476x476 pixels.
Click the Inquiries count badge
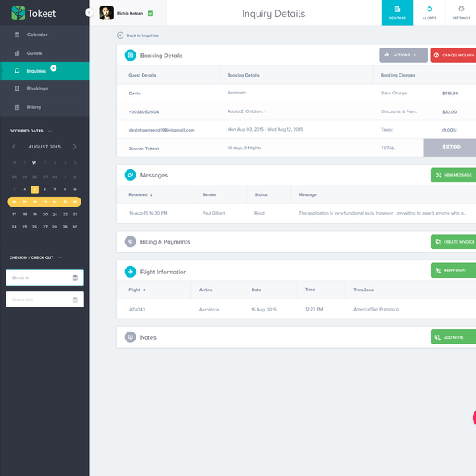click(x=53, y=68)
